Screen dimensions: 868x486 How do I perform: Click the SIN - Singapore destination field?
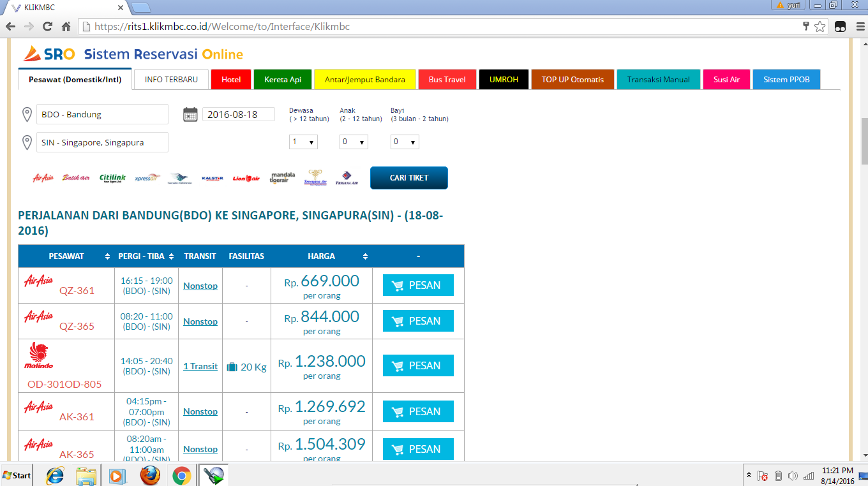click(x=102, y=142)
